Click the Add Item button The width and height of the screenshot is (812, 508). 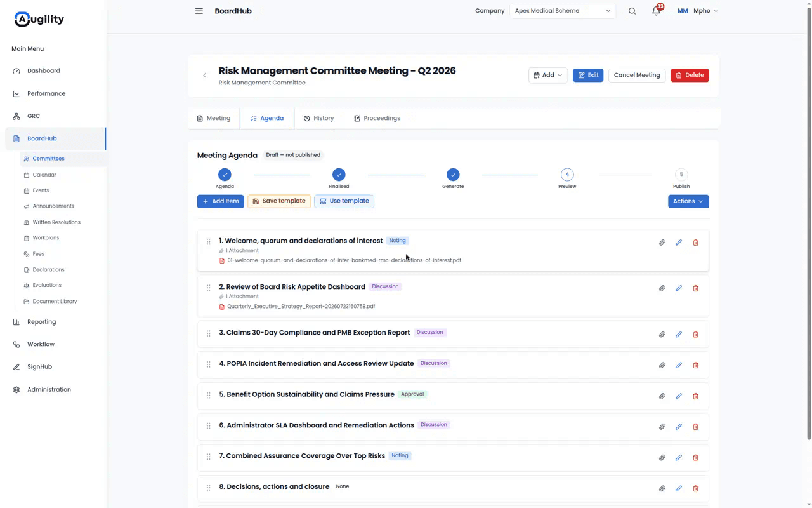[x=221, y=201]
